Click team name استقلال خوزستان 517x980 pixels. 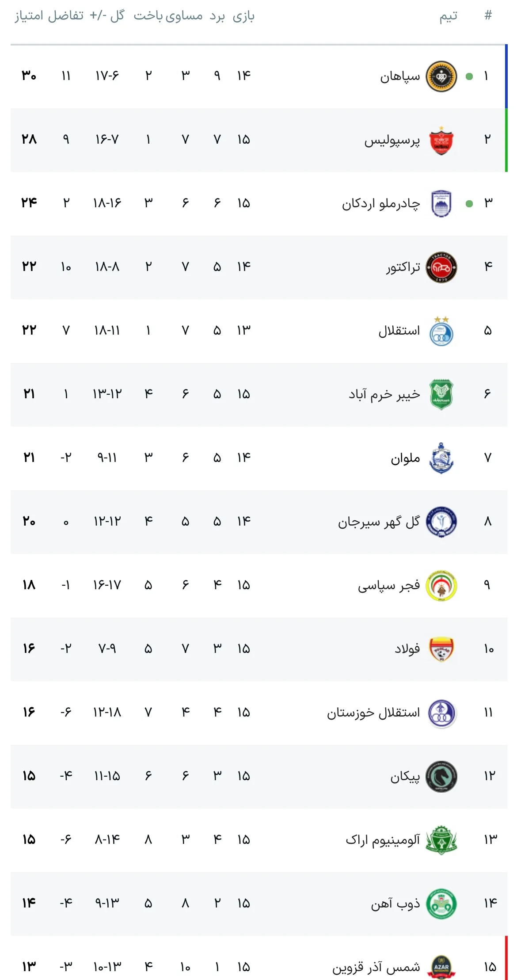tap(373, 713)
